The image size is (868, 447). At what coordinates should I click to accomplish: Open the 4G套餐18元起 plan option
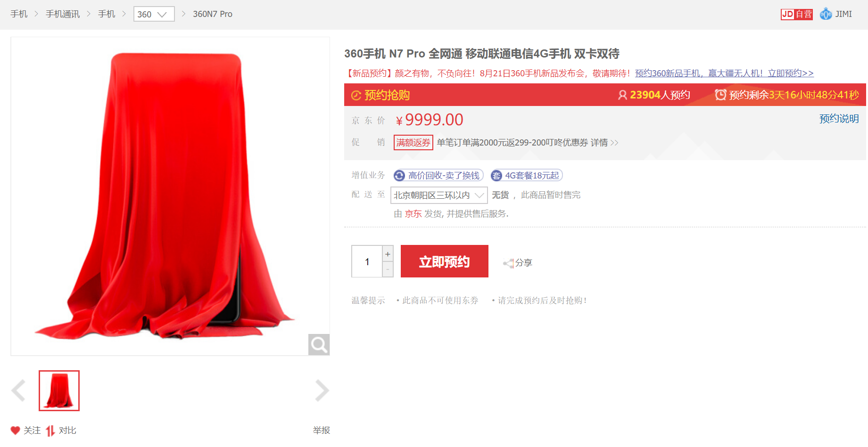pos(527,176)
